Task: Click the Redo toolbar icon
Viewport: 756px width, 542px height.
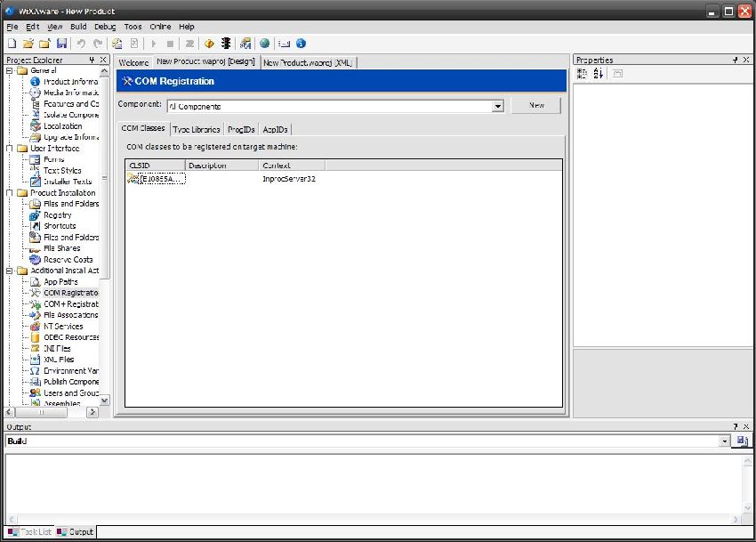Action: [x=98, y=44]
